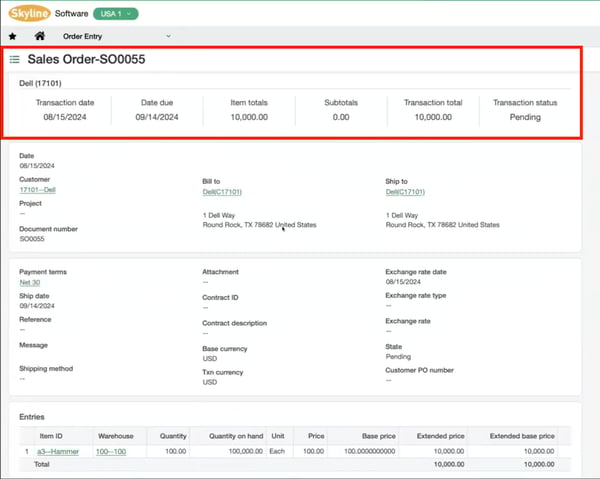The height and width of the screenshot is (479, 600).
Task: Click the Item ID column header
Action: pos(51,436)
